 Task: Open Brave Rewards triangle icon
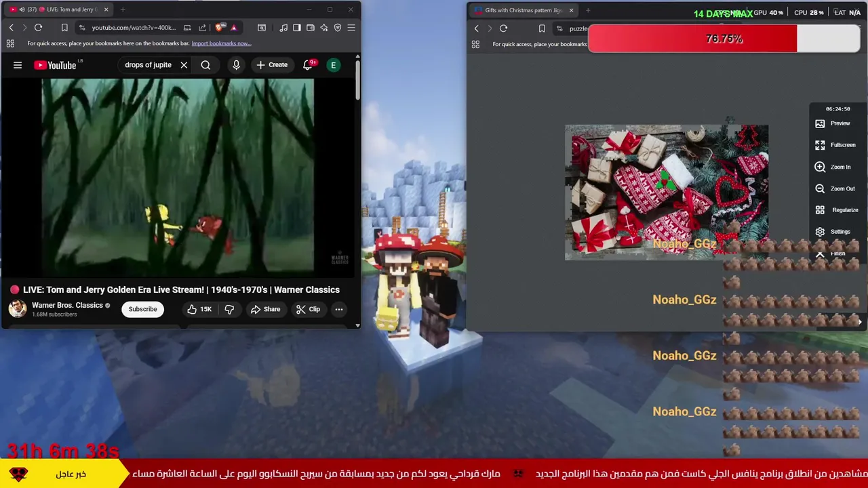pos(233,28)
